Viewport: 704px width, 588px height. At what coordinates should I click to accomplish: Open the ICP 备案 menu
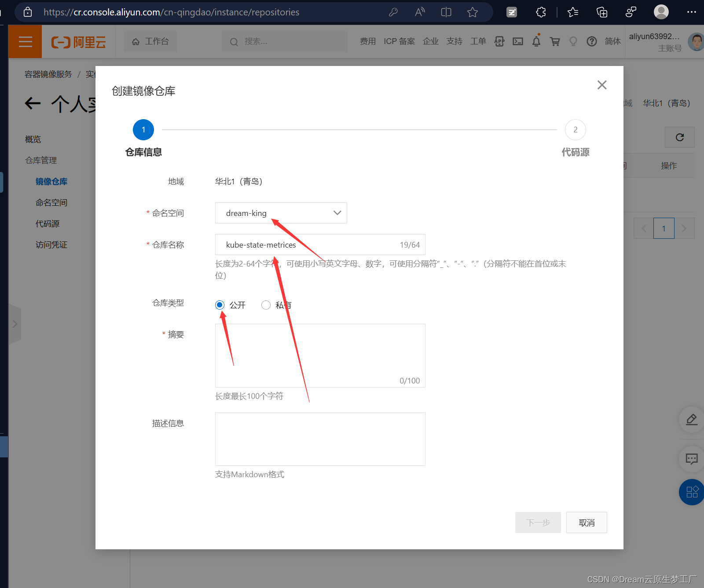coord(399,41)
